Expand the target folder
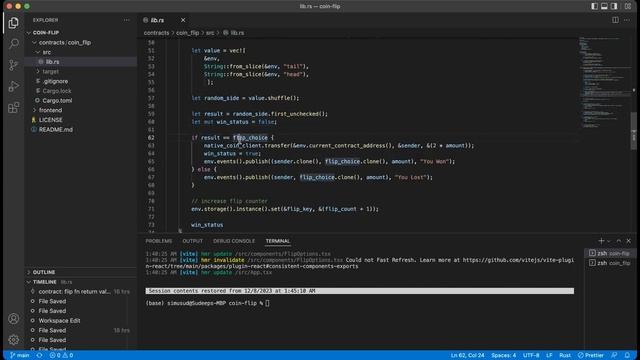Viewport: 640px width, 360px height. pyautogui.click(x=81, y=71)
